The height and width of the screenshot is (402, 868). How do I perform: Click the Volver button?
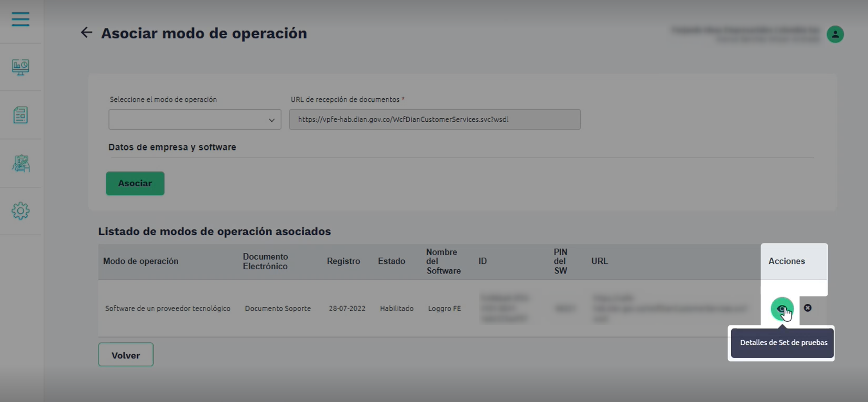point(126,355)
